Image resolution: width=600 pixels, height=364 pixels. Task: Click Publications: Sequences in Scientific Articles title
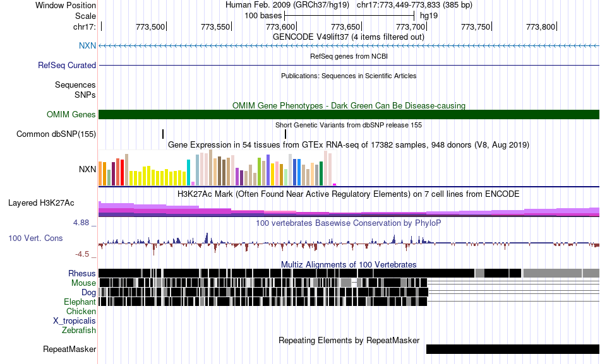pos(349,76)
